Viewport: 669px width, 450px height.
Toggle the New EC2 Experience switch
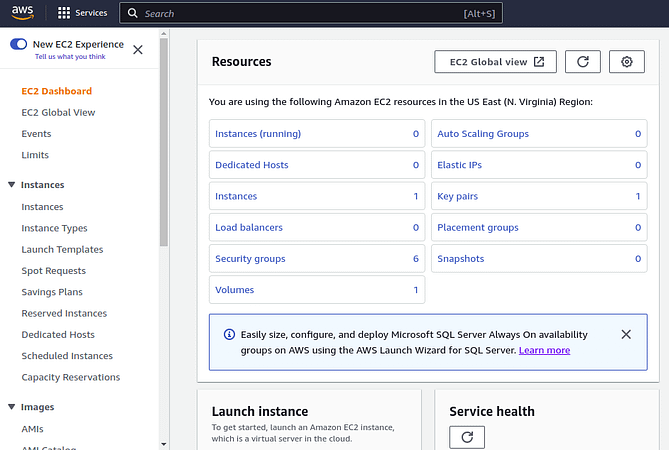click(18, 44)
